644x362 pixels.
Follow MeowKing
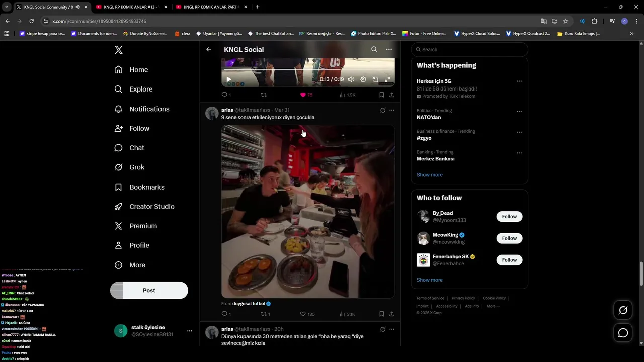pyautogui.click(x=509, y=238)
